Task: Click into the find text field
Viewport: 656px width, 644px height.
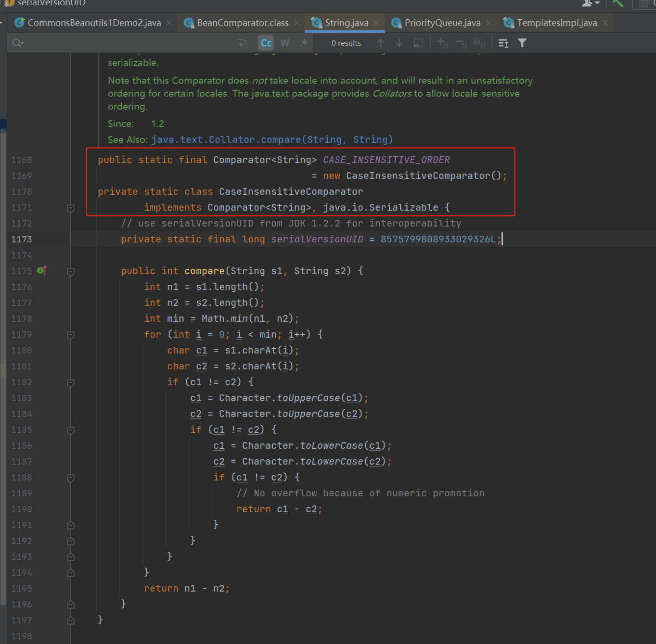Action: [130, 43]
